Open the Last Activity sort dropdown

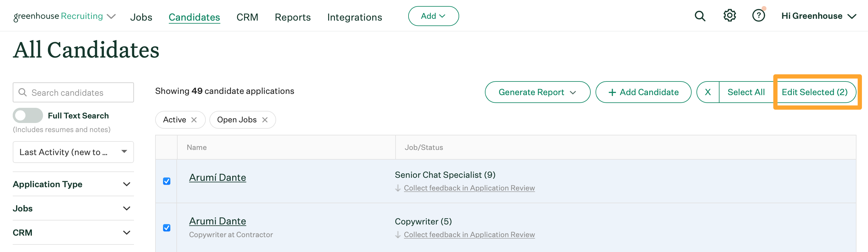pyautogui.click(x=73, y=152)
